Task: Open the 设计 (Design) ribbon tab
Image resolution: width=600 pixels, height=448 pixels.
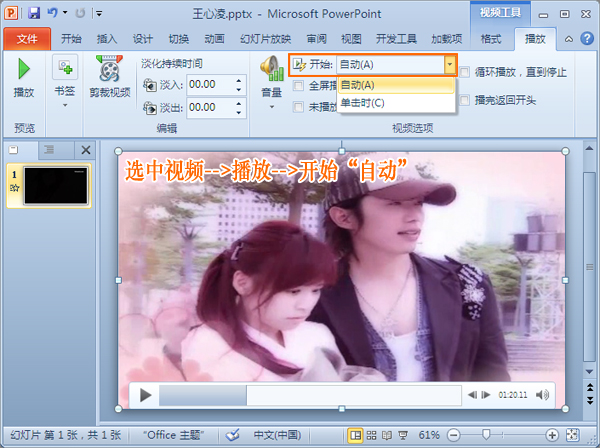Action: coord(143,39)
